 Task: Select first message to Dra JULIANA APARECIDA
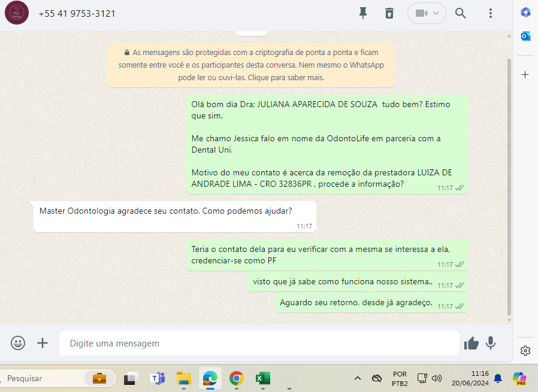pos(327,144)
